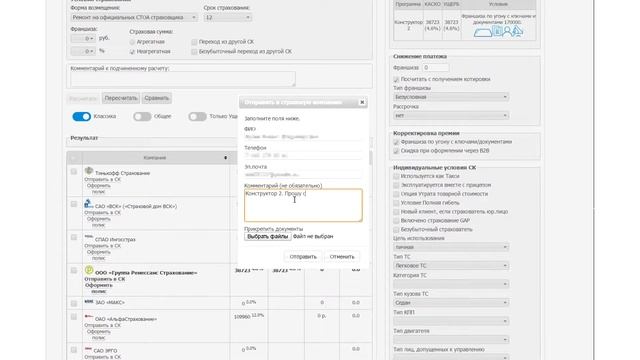
Task: Click the Тинькофф Страхование logo icon
Action: tap(89, 171)
